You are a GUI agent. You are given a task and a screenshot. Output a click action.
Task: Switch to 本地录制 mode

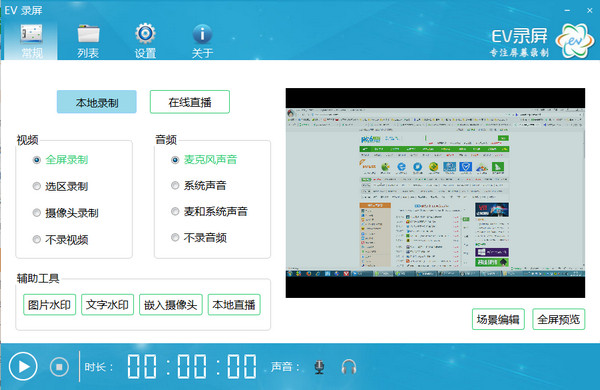(x=96, y=102)
